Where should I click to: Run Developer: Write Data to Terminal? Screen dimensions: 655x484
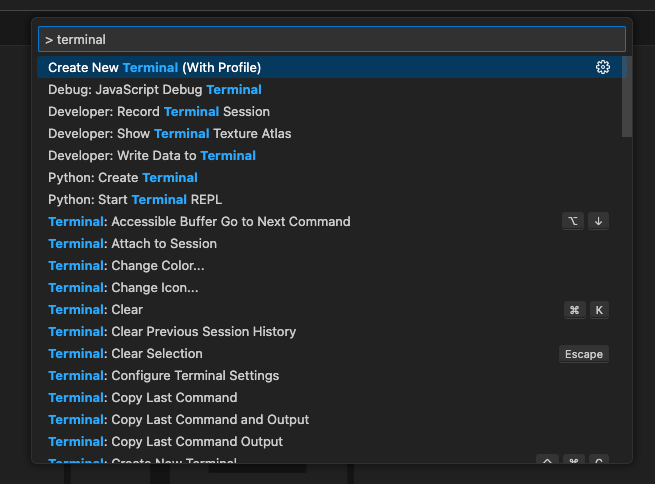coord(332,155)
